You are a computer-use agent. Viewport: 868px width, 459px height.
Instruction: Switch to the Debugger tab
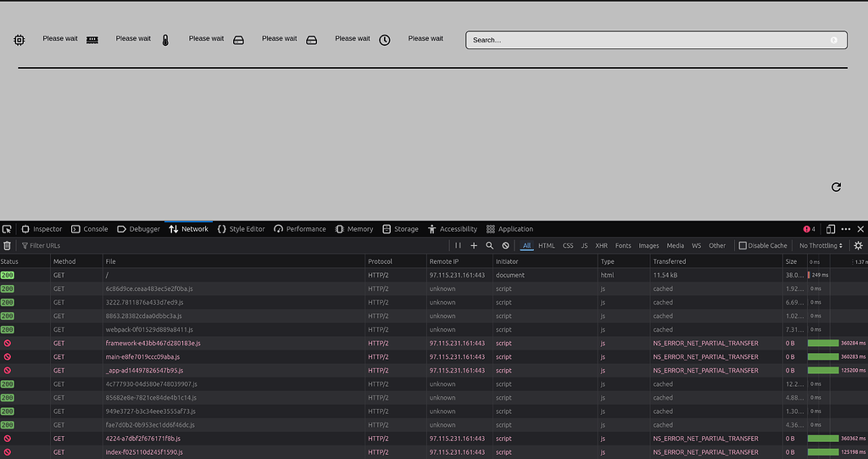138,229
